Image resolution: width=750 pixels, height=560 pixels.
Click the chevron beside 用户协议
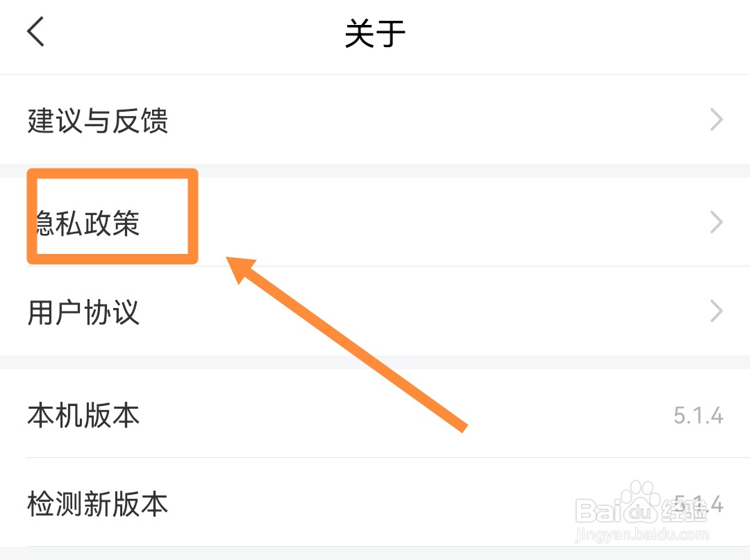click(x=717, y=312)
